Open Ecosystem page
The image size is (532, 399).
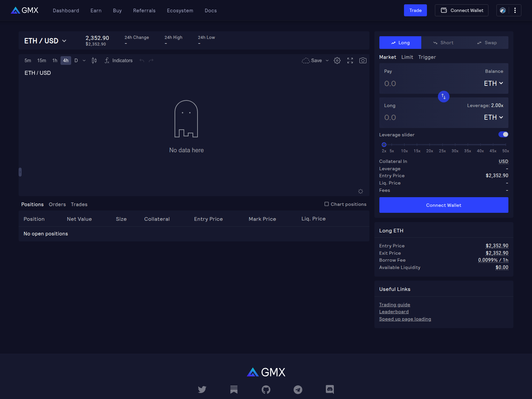tap(180, 11)
